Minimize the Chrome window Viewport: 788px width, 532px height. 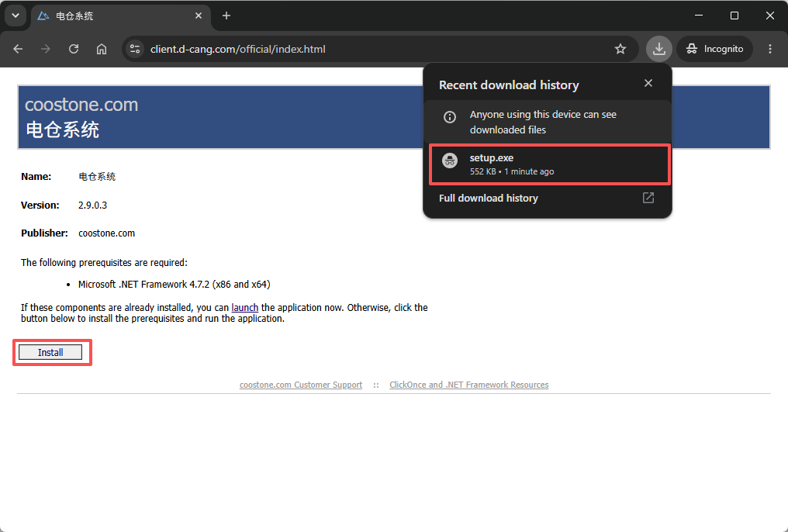(x=699, y=16)
